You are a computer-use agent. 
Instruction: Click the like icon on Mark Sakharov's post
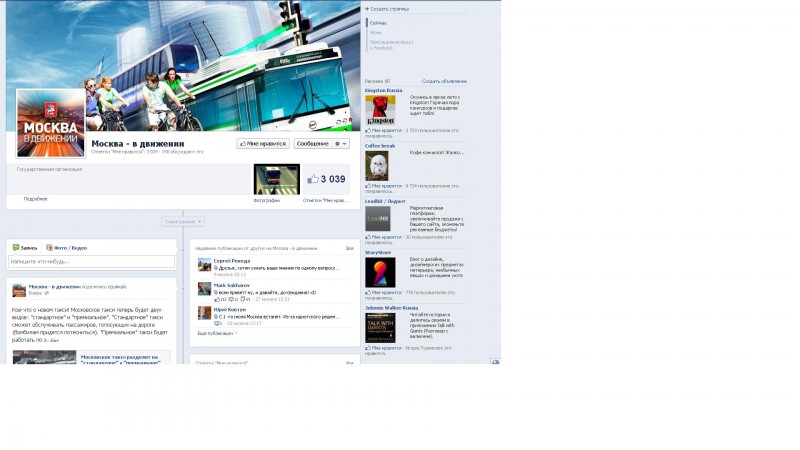click(217, 299)
